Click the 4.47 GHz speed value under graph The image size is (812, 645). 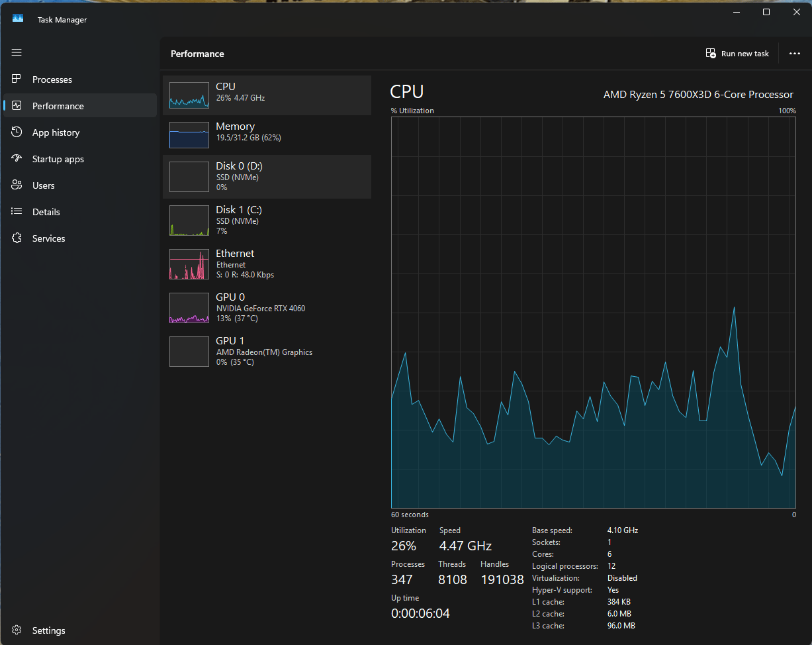[x=465, y=546]
